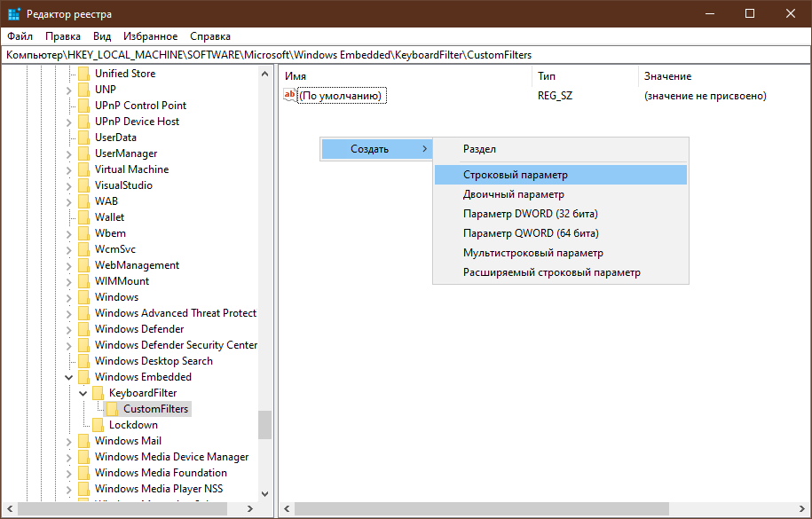812x519 pixels.
Task: Choose Расширяемый строковый параметр
Action: point(561,272)
